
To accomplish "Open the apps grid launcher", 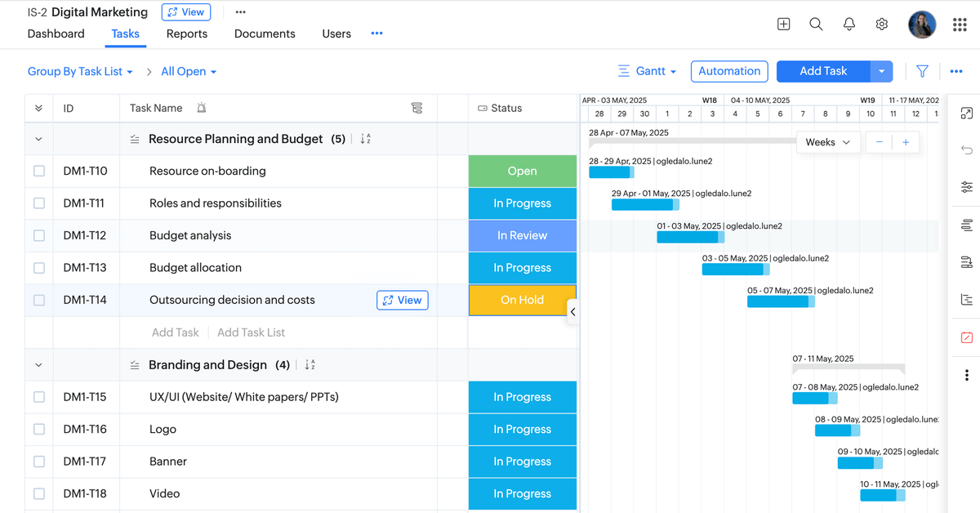I will (x=960, y=25).
